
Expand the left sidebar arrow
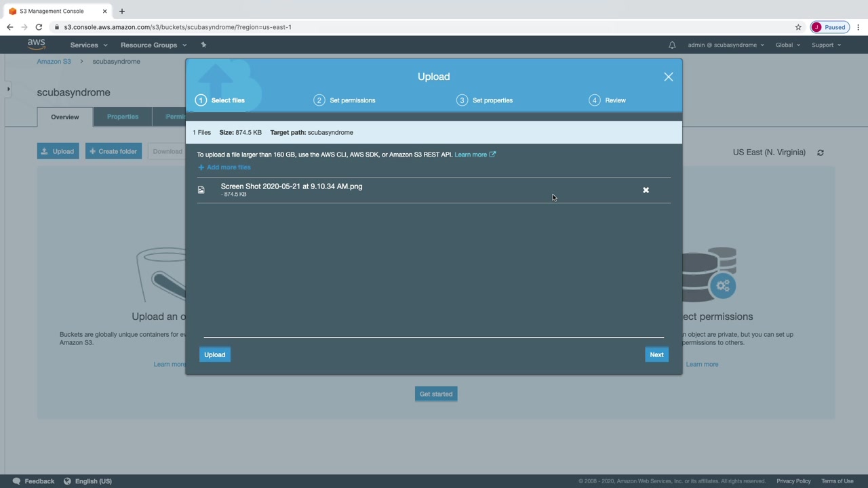click(x=8, y=89)
